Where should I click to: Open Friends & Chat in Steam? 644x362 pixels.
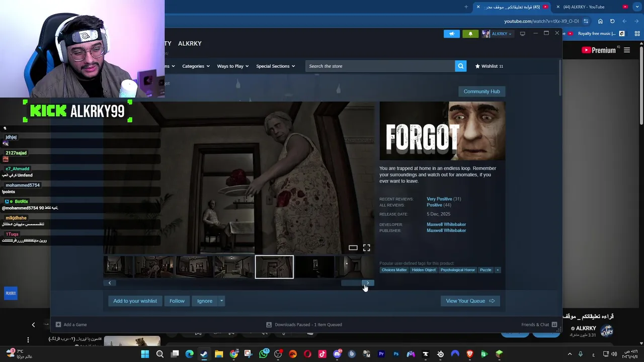pos(539,324)
